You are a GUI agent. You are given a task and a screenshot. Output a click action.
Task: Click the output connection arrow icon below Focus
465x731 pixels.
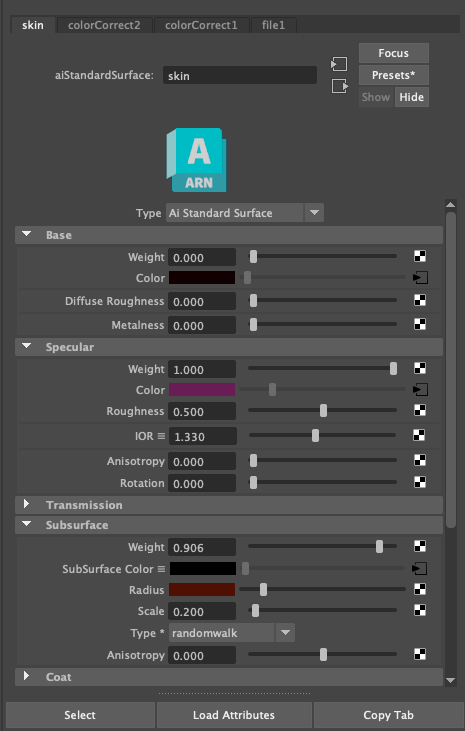(x=340, y=86)
